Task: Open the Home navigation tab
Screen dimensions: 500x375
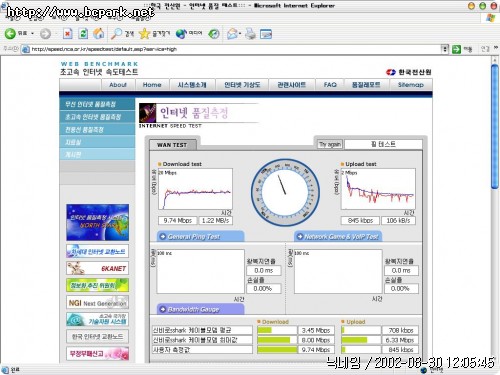Action: (x=152, y=85)
